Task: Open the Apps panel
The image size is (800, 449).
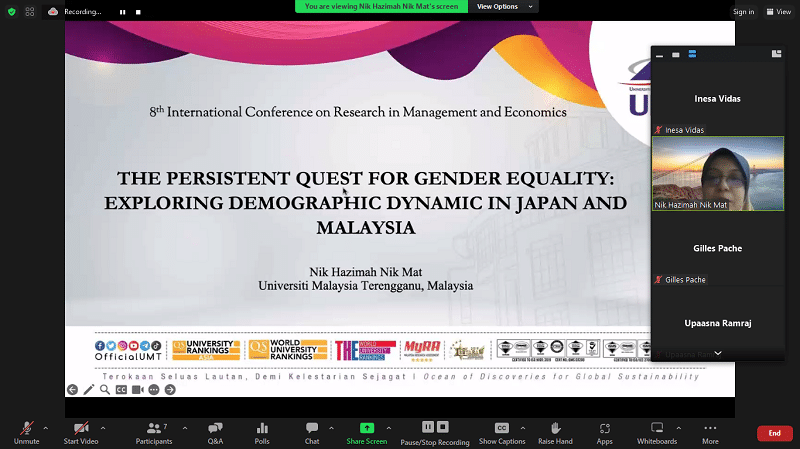Action: pos(604,432)
